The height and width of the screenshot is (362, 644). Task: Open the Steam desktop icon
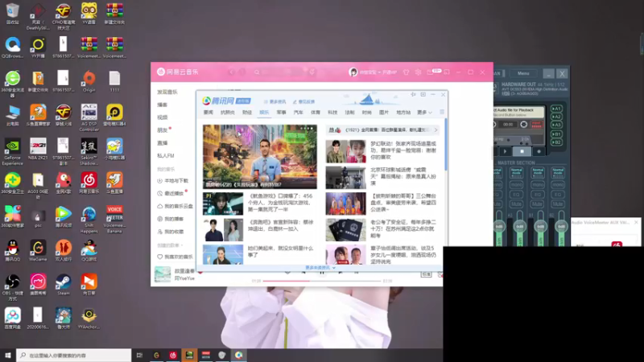coord(64,285)
